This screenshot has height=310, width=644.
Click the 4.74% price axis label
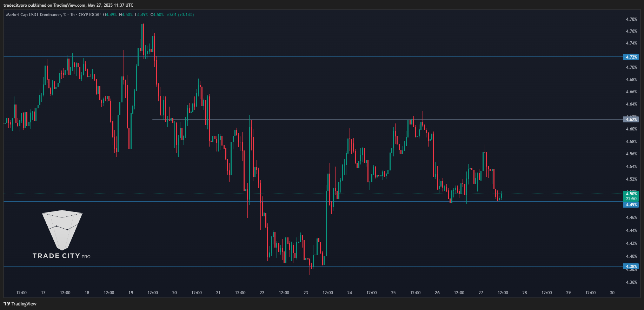tap(631, 43)
